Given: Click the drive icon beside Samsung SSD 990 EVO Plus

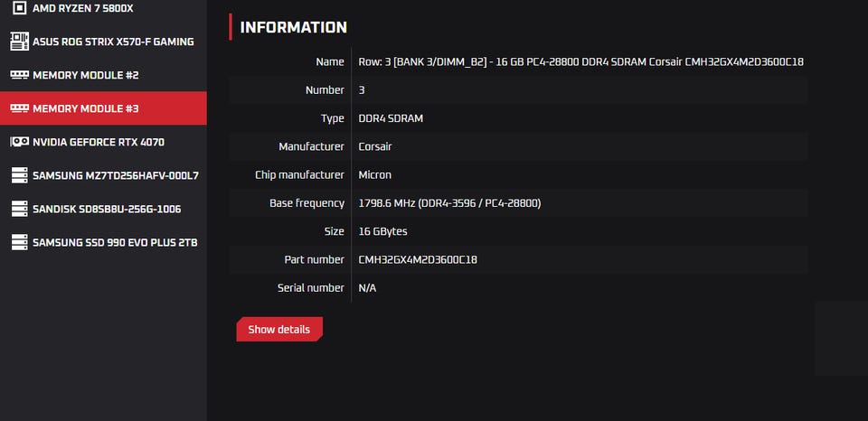Looking at the screenshot, I should coord(19,242).
